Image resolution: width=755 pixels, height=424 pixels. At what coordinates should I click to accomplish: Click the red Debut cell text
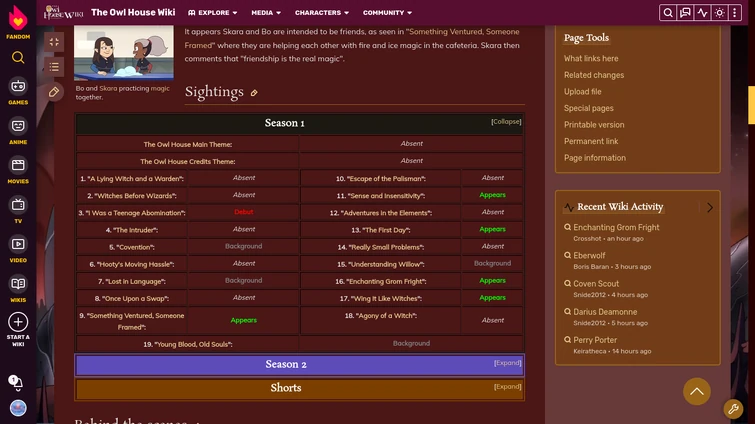[244, 212]
